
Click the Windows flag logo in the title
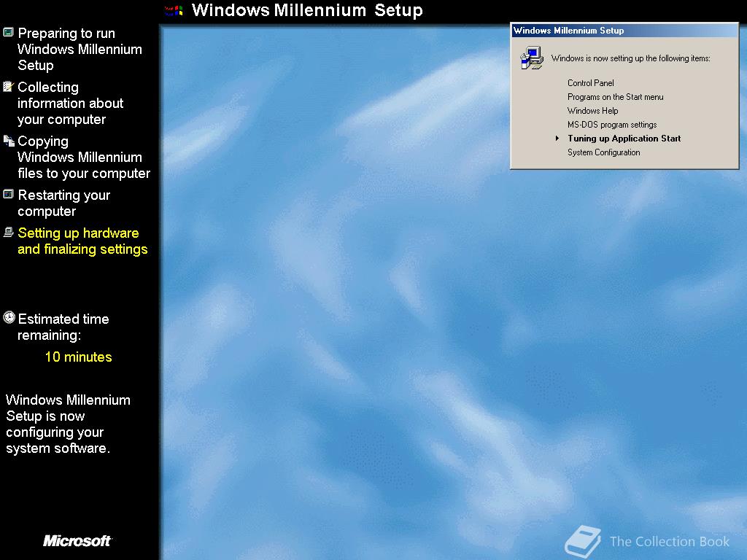point(174,10)
